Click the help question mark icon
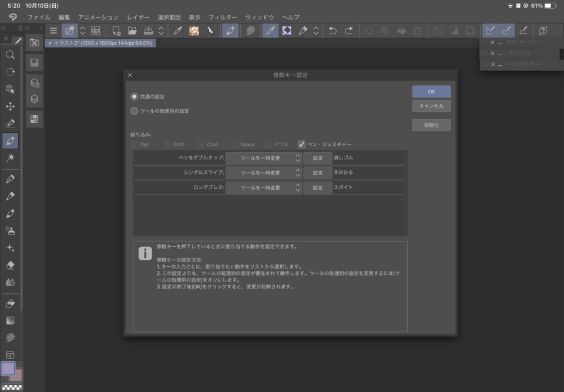 tap(543, 31)
